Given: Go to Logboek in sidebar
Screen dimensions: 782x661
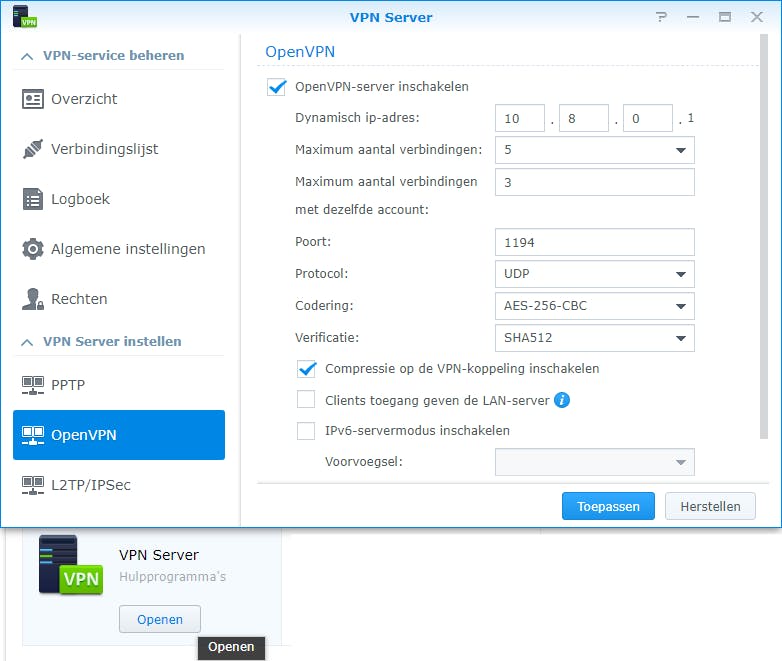Looking at the screenshot, I should [119, 199].
